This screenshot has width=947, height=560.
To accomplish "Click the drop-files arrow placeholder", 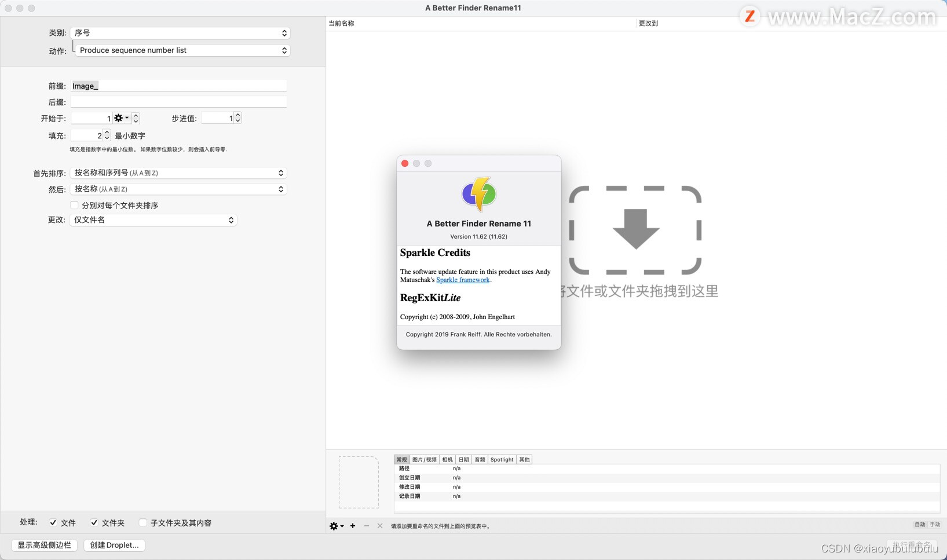I will (x=635, y=230).
